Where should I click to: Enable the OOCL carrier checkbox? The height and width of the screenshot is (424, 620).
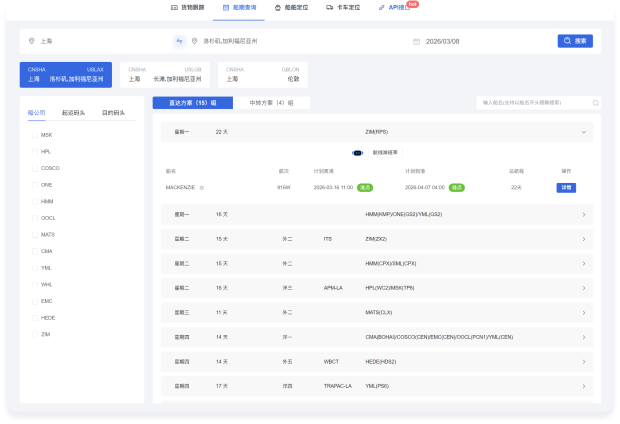click(x=34, y=217)
